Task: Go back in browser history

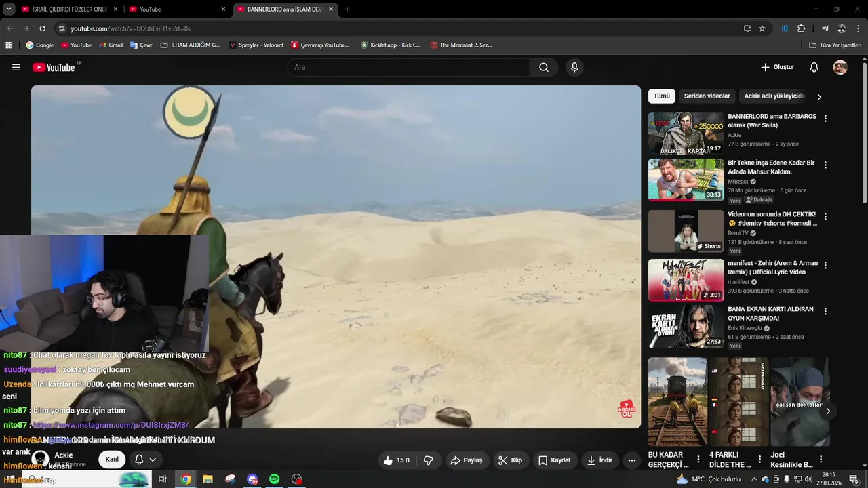Action: 9,28
